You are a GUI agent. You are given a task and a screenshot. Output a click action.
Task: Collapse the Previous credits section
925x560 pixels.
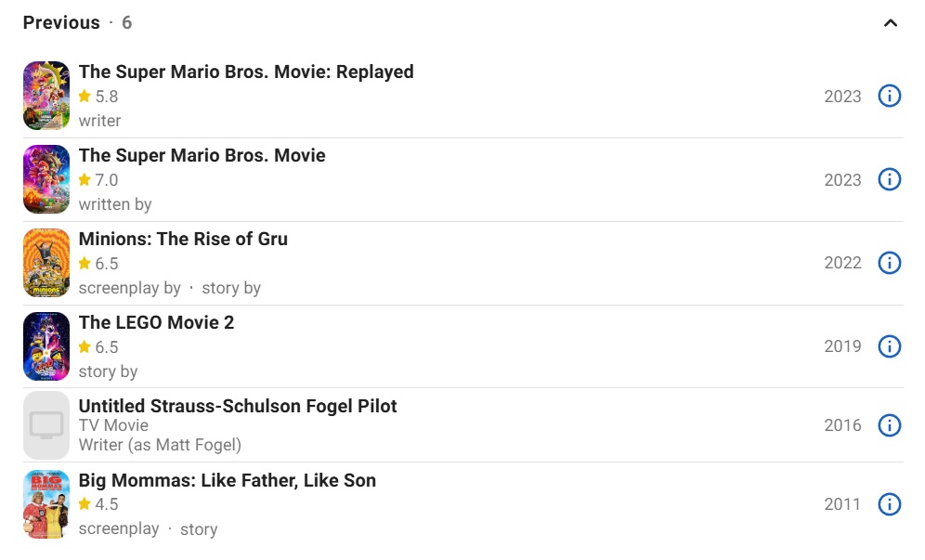click(x=890, y=23)
